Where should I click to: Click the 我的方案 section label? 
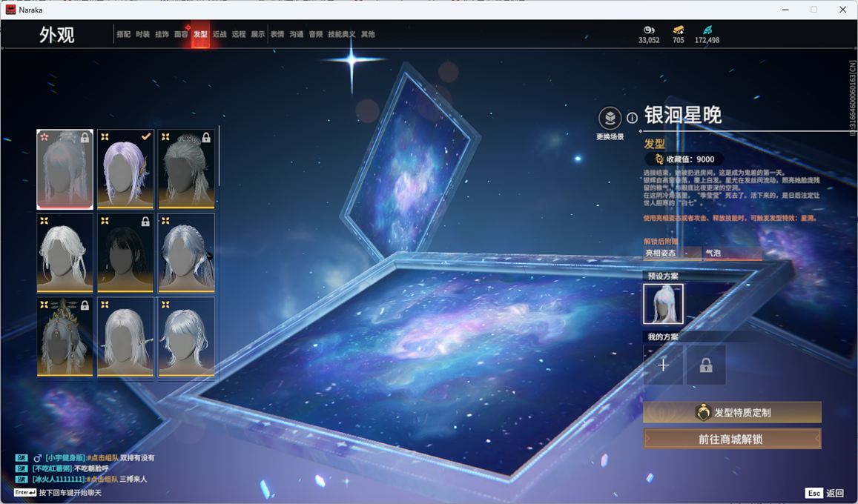pyautogui.click(x=663, y=336)
